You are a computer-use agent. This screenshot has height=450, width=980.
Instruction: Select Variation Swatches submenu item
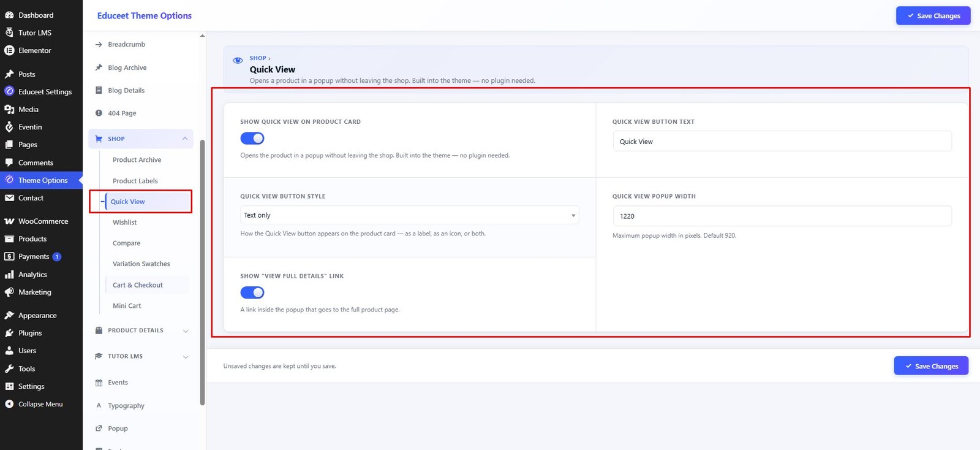click(x=141, y=264)
